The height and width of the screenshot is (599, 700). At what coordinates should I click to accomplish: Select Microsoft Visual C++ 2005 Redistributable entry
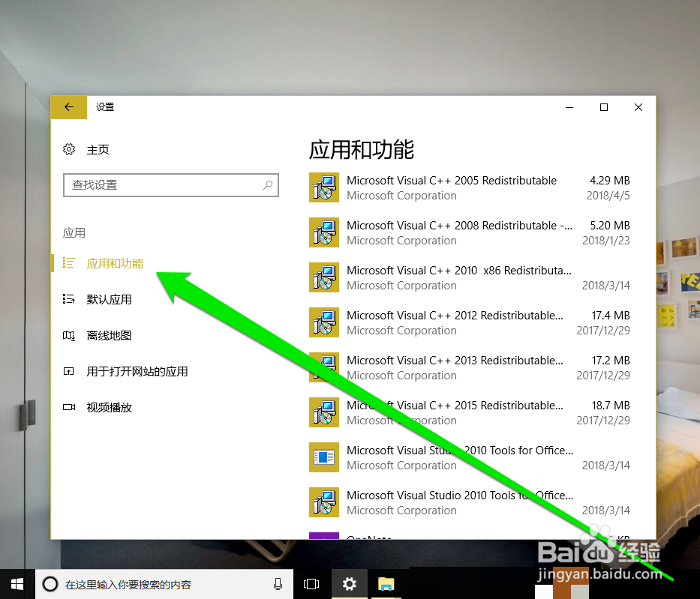click(469, 187)
